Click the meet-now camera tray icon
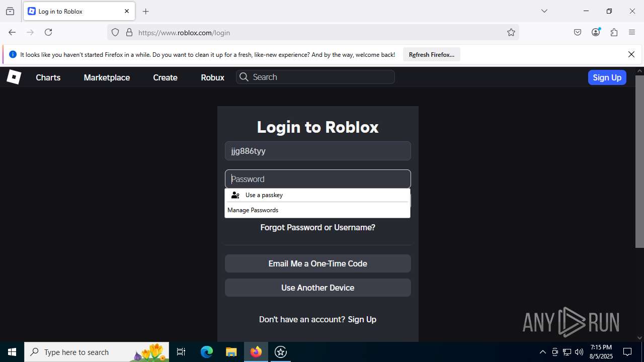The height and width of the screenshot is (362, 644). coord(555,352)
